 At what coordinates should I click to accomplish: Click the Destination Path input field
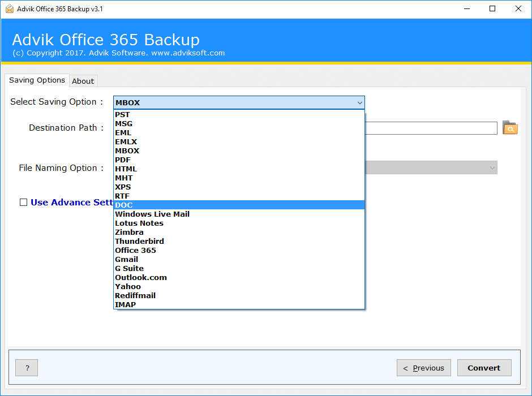point(431,128)
